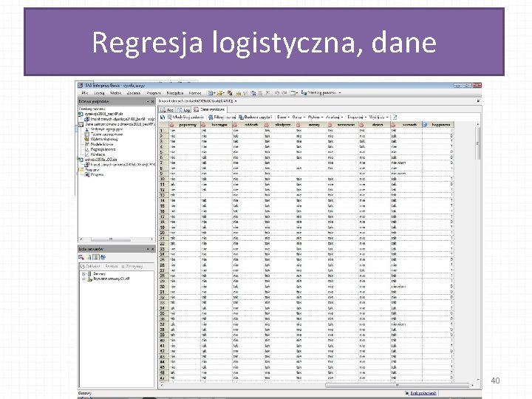Open the Pomoc menu
Screen dimensions: 532x399
click(x=195, y=92)
